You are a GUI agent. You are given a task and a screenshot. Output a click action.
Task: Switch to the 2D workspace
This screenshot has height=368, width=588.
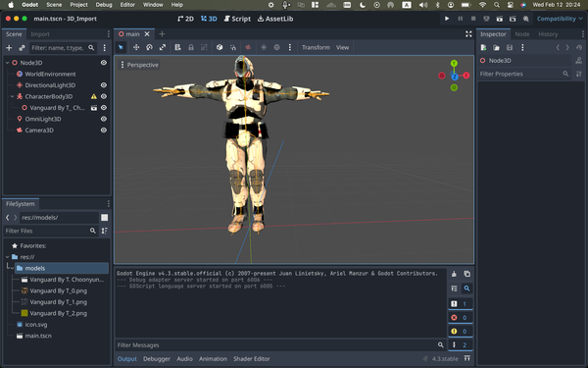click(185, 19)
